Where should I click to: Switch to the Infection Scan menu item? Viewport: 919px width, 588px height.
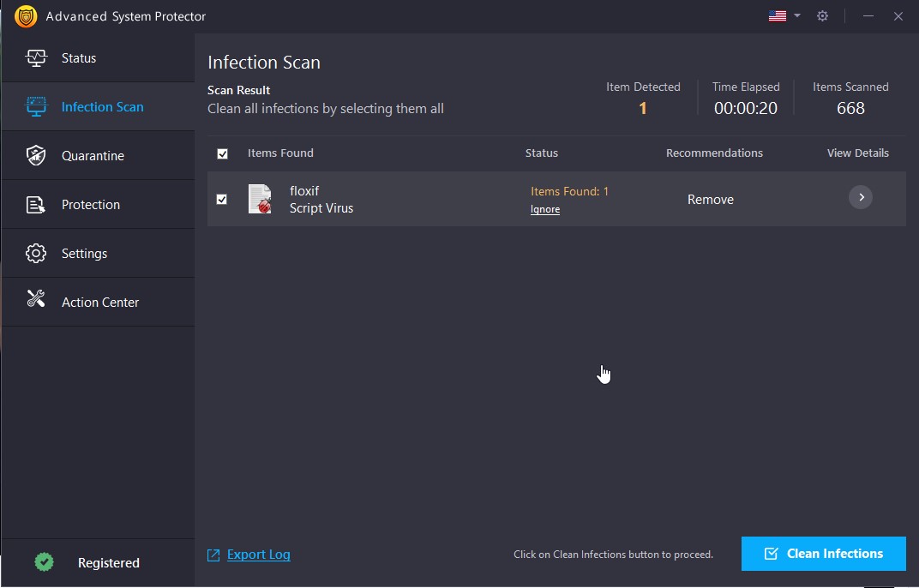coord(103,106)
